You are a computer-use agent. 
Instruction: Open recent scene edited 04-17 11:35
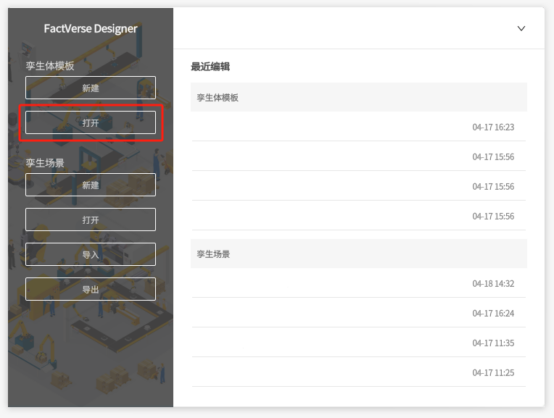pyautogui.click(x=359, y=343)
